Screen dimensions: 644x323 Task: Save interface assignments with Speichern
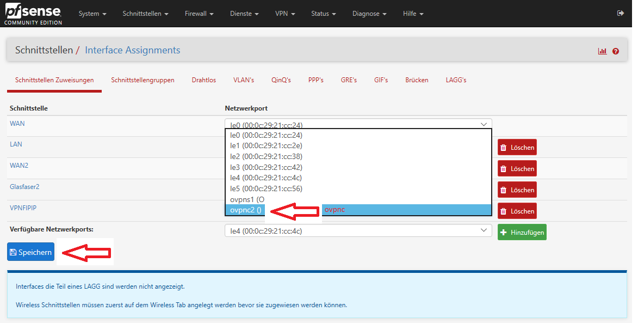31,252
